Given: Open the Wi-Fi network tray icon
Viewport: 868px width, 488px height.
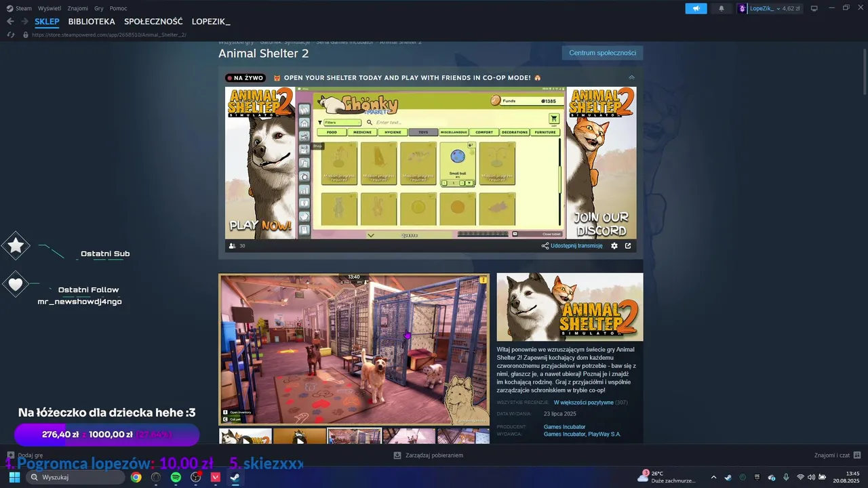Looking at the screenshot, I should pos(800,477).
